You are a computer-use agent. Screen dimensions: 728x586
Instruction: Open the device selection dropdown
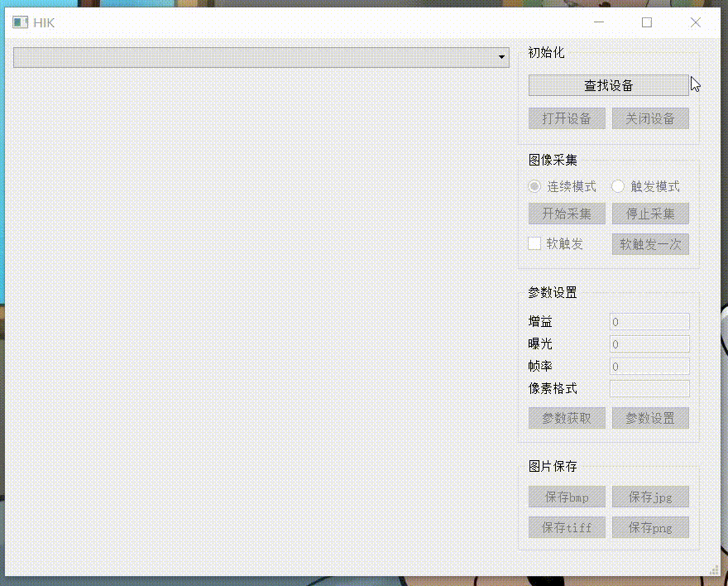point(502,57)
